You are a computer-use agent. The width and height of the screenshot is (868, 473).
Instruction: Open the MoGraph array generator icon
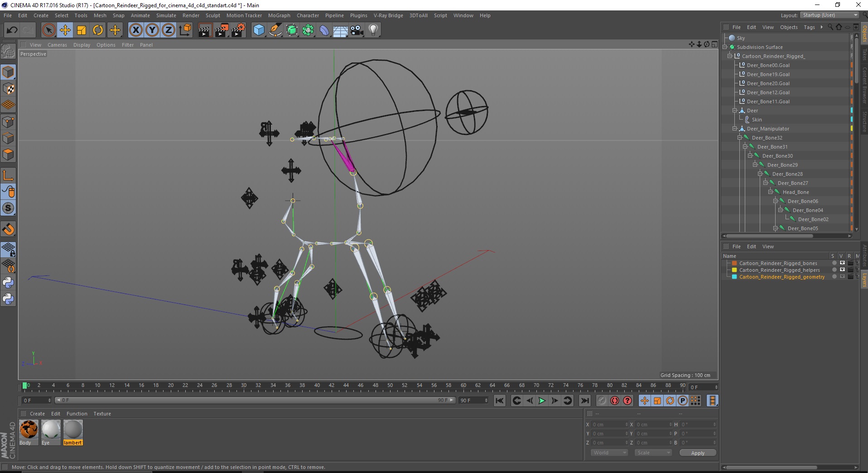coord(308,30)
